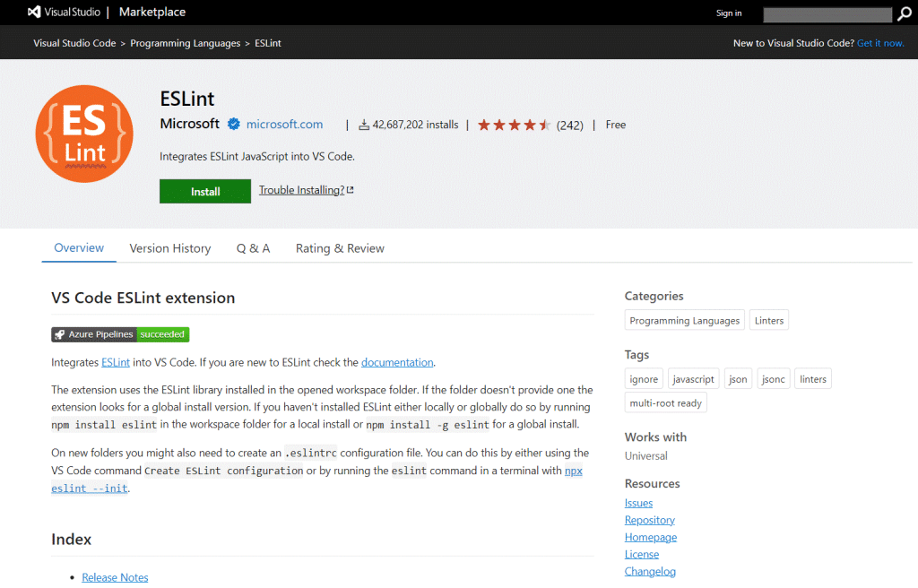Click the external link icon beside Trouble Installing
This screenshot has width=918, height=588.
coord(351,190)
